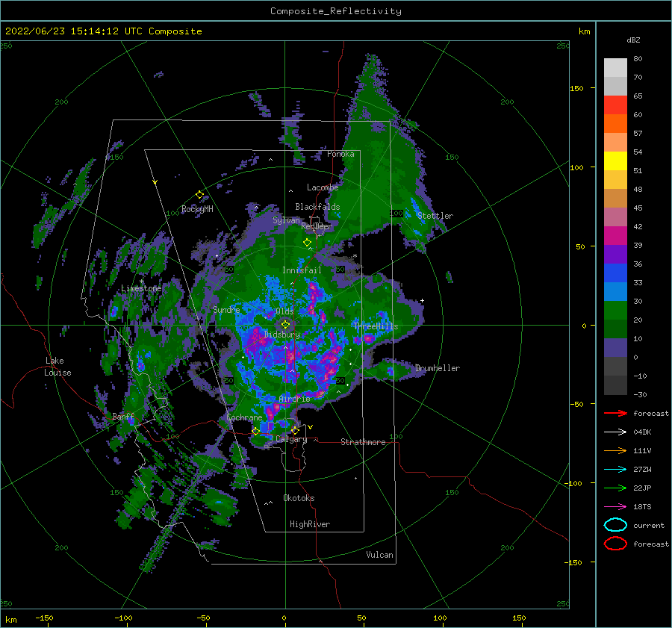
Task: Click the white 04DK arrow icon
Action: tap(615, 432)
